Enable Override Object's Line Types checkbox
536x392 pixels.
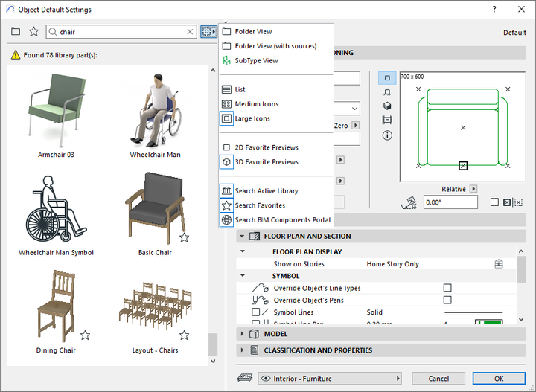447,288
